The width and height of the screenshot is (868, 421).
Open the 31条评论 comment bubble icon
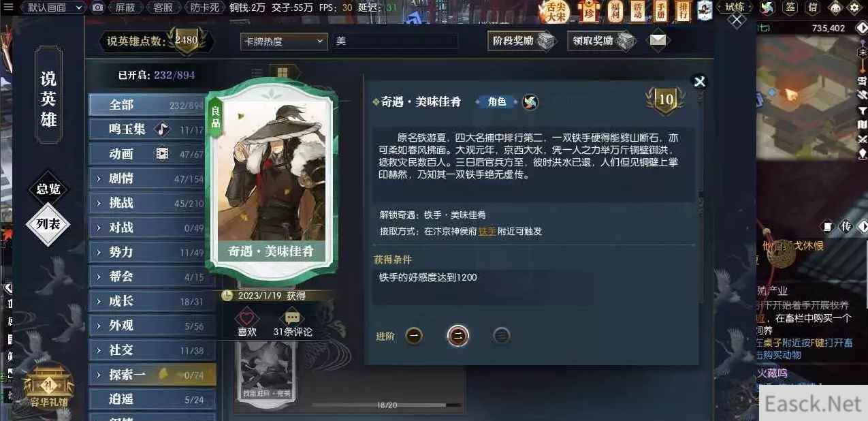point(293,318)
